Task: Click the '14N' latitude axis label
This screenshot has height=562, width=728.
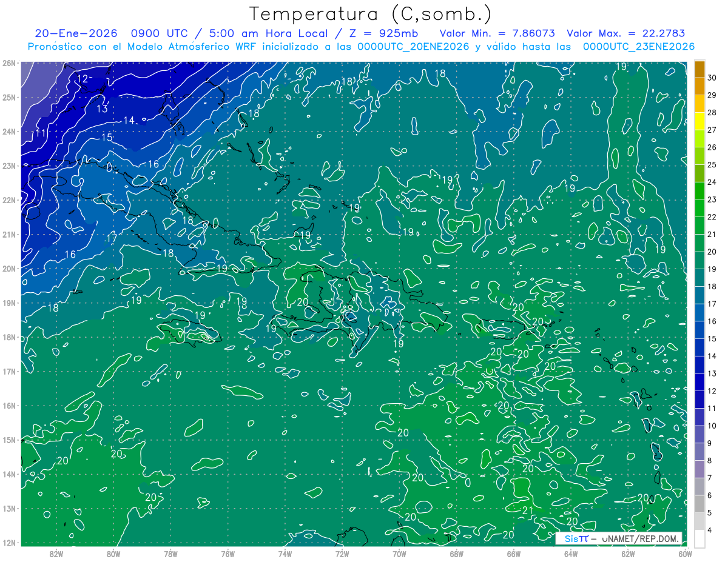Action: click(x=9, y=474)
